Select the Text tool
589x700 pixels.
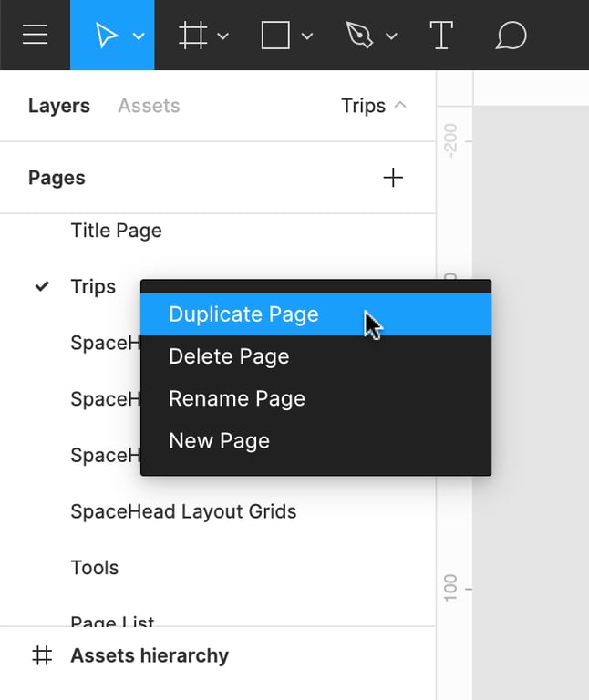pyautogui.click(x=441, y=36)
